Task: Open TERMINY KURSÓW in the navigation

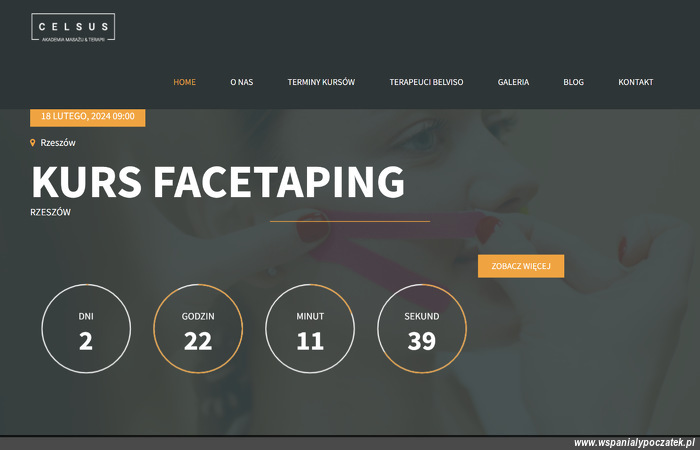Action: (x=321, y=82)
